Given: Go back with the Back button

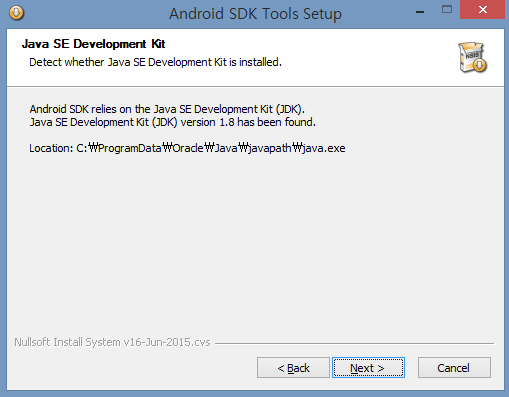Looking at the screenshot, I should click(x=293, y=368).
